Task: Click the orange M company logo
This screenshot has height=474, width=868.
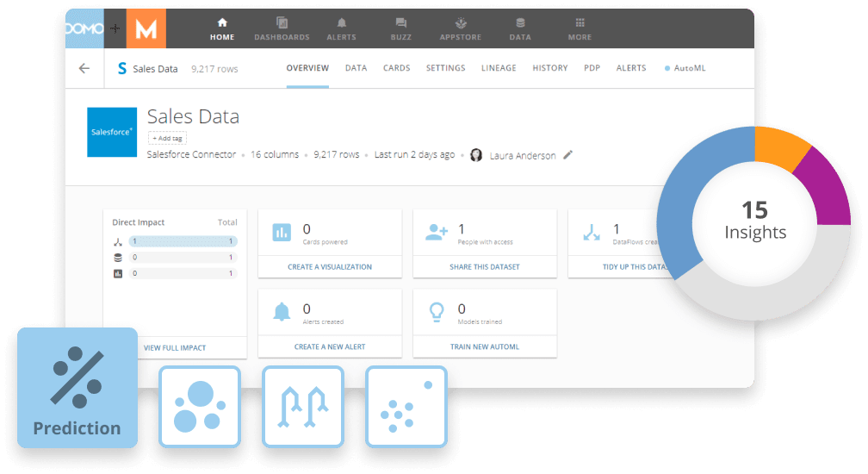Action: point(146,28)
